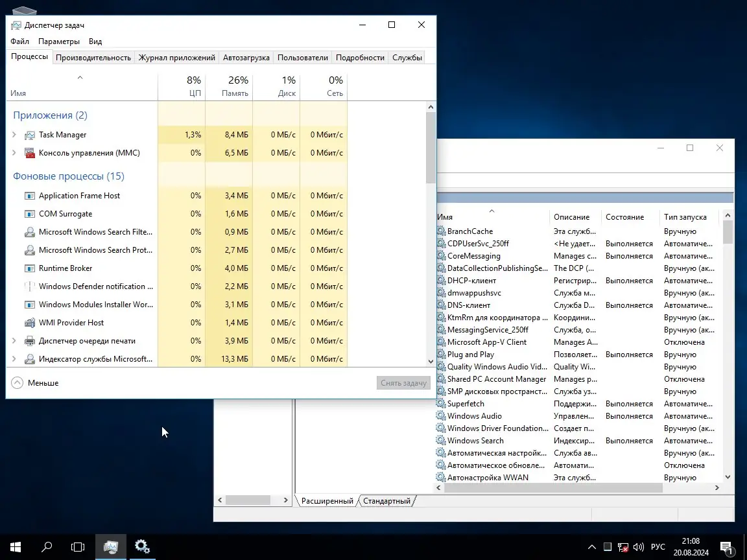Switch to the Стандартный tab in Services
747x560 pixels.
(x=387, y=500)
